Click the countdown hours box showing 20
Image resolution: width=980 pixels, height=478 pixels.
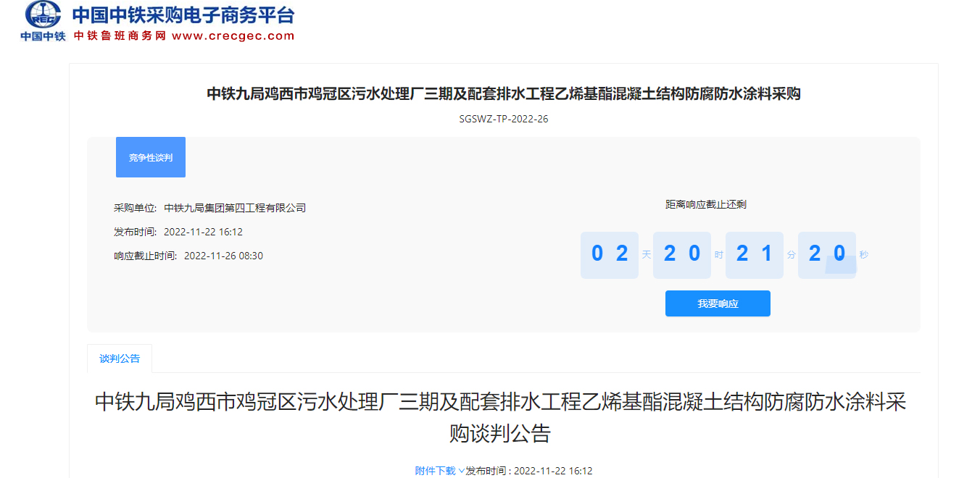point(682,255)
